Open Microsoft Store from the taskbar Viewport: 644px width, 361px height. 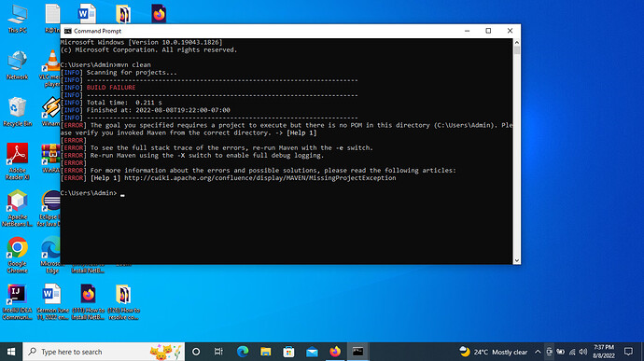pos(288,352)
